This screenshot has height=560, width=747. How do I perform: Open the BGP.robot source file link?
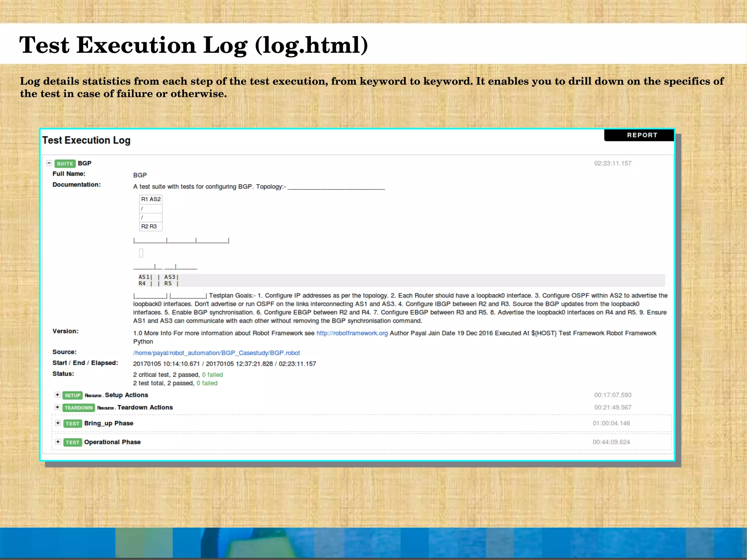pyautogui.click(x=216, y=353)
